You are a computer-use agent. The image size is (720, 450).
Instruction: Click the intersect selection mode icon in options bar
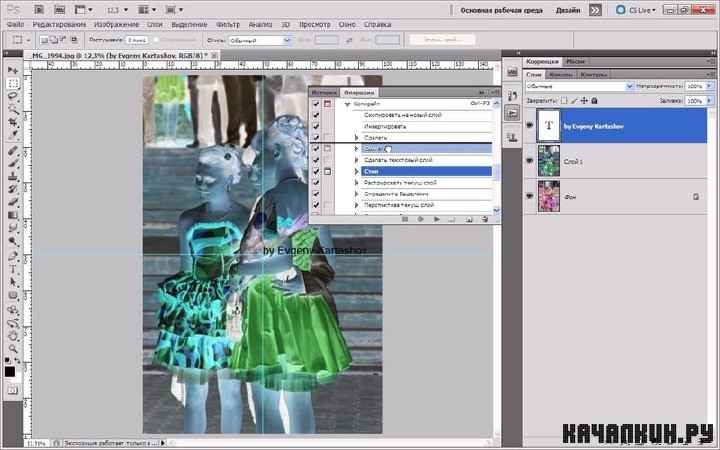[x=74, y=40]
